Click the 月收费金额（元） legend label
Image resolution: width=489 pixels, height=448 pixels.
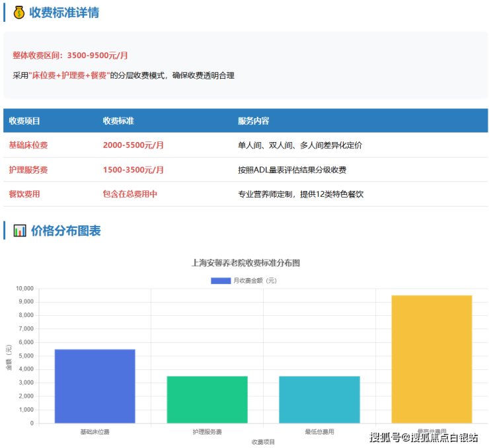tap(254, 281)
